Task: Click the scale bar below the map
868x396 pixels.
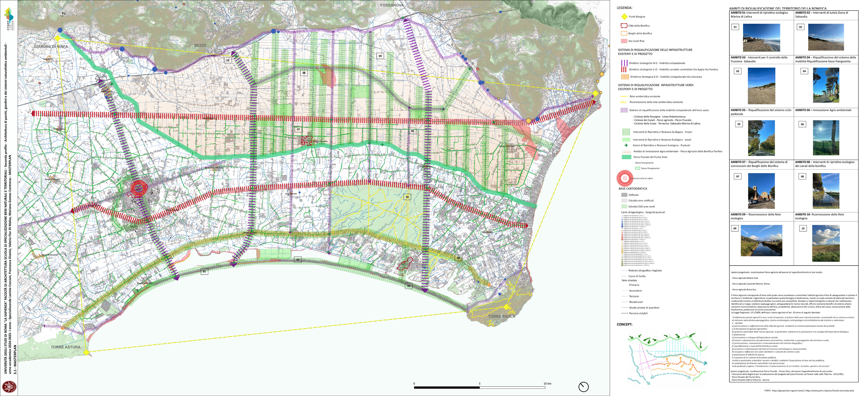Action: [479, 387]
